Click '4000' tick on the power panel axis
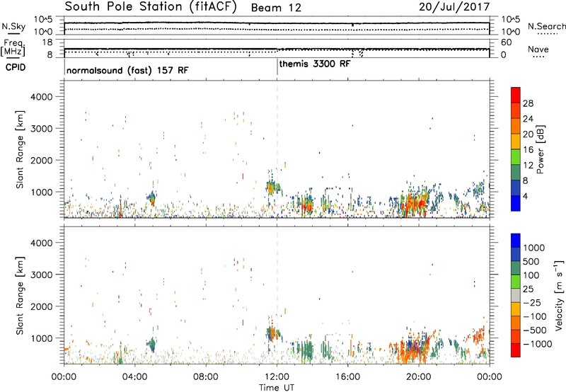 [x=42, y=97]
